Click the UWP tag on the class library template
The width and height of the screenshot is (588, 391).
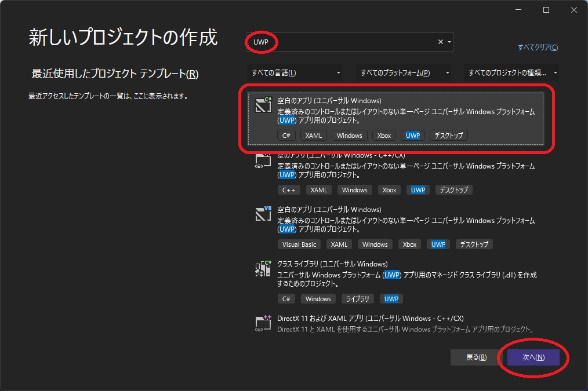coord(391,299)
